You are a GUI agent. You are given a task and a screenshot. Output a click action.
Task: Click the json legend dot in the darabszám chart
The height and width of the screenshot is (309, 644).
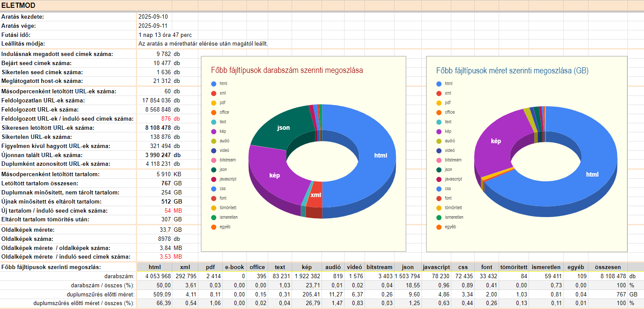coord(214,170)
